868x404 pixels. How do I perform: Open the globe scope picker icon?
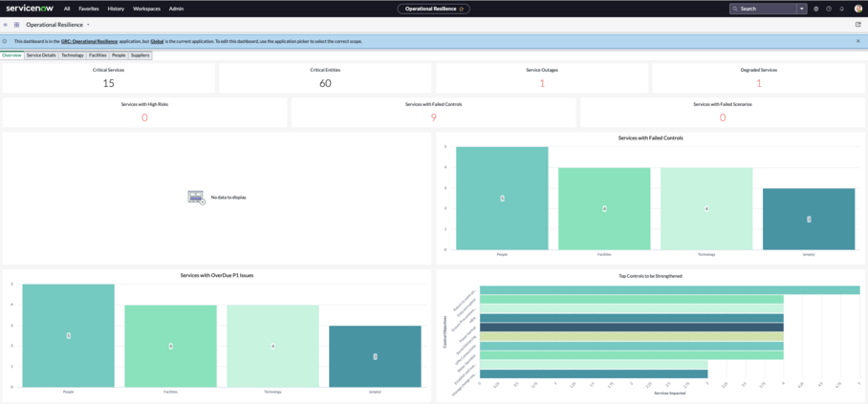(x=816, y=9)
